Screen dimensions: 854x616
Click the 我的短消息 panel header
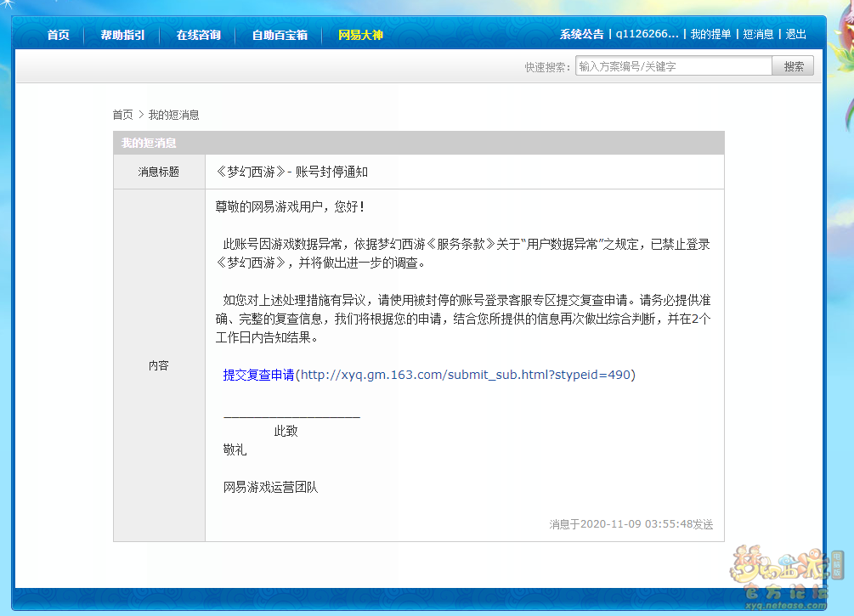click(x=418, y=143)
